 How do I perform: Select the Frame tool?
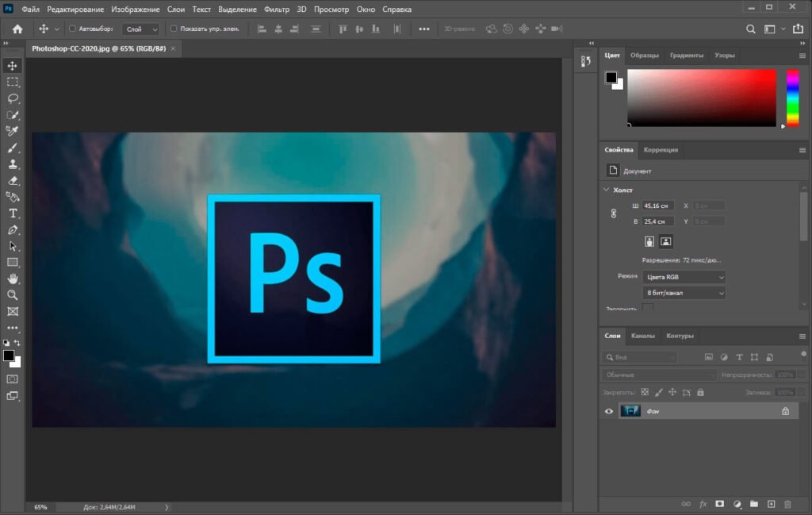13,311
